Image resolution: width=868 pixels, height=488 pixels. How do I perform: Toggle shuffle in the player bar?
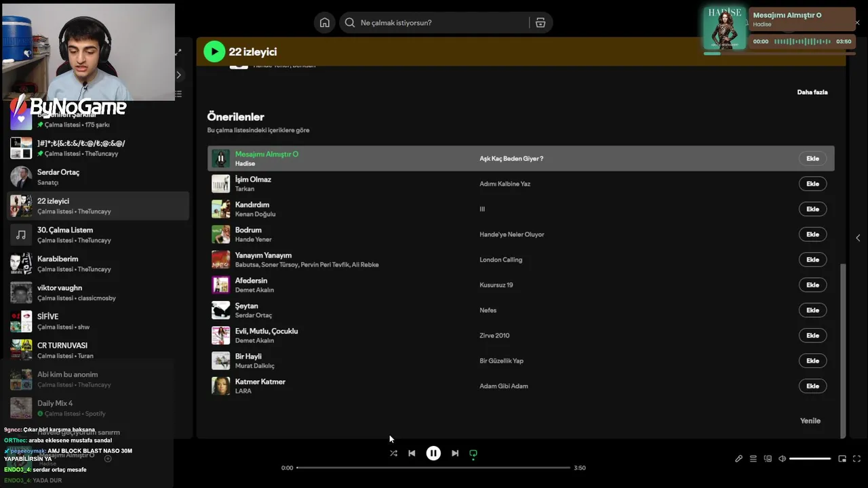click(x=393, y=453)
